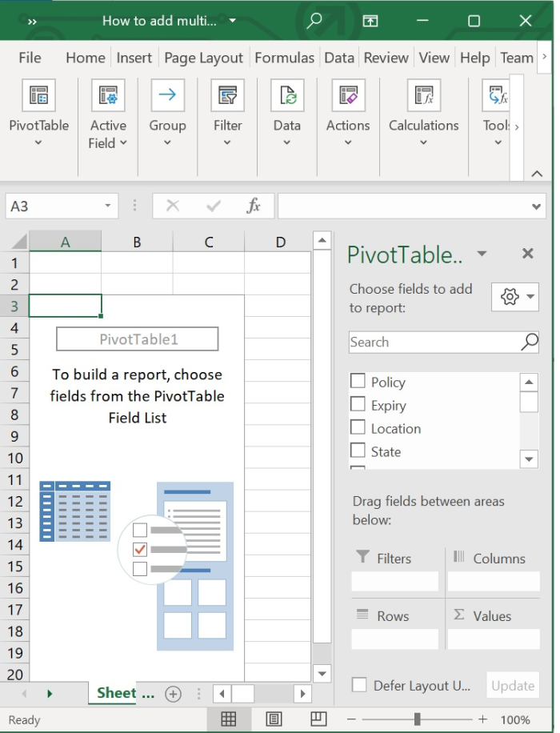560x733 pixels.
Task: Check the Location field checkbox
Action: coord(358,427)
